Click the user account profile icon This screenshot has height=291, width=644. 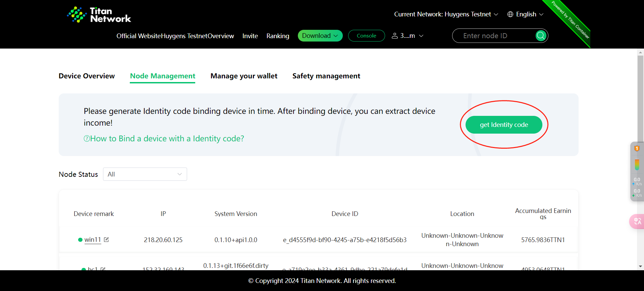click(x=395, y=36)
